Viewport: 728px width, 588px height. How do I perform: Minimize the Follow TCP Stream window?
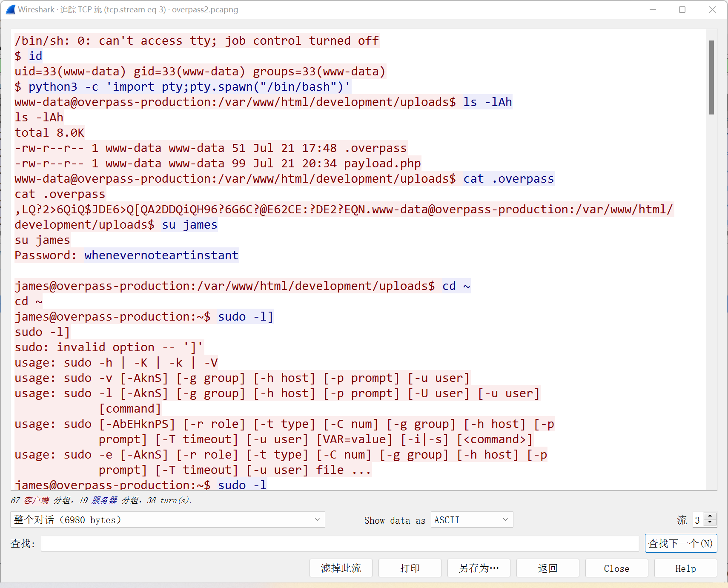[653, 9]
